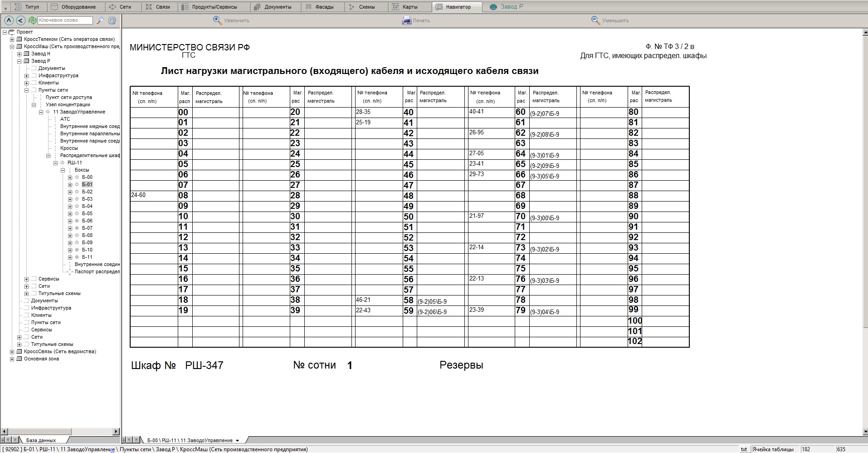This screenshot has width=868, height=453.
Task: Open the Б-00 \ РШ-11 document tab dropdown arrow
Action: coord(237,441)
